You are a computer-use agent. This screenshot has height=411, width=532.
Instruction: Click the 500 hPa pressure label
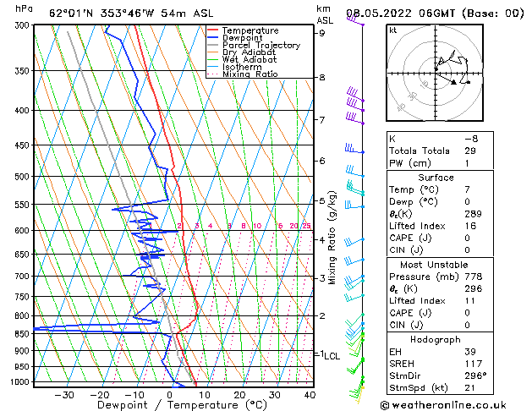click(23, 177)
